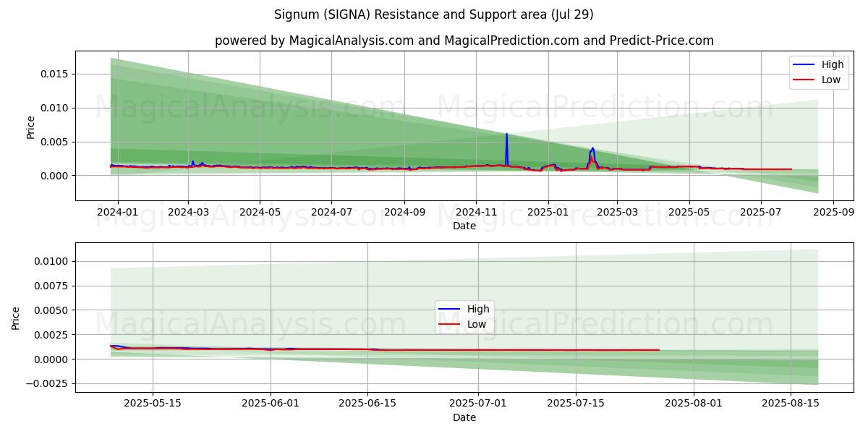Click the bottom chart '2025-07-01' tick label
The width and height of the screenshot is (868, 434).
[478, 404]
